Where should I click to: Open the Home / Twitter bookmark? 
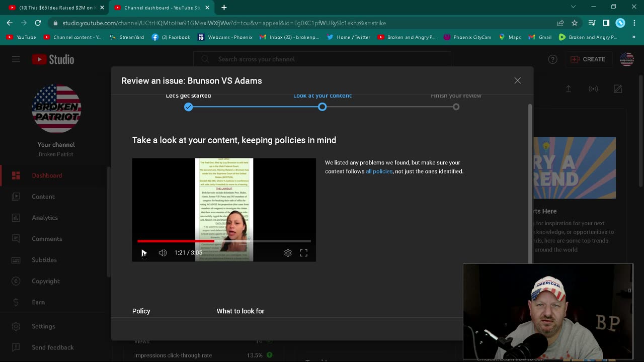348,37
